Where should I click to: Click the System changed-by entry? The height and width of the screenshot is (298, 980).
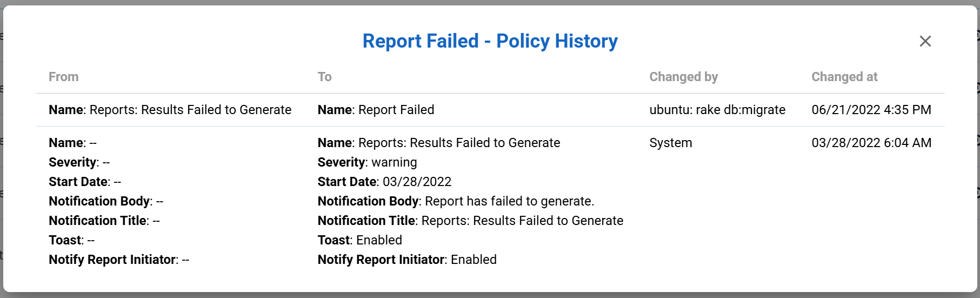670,143
